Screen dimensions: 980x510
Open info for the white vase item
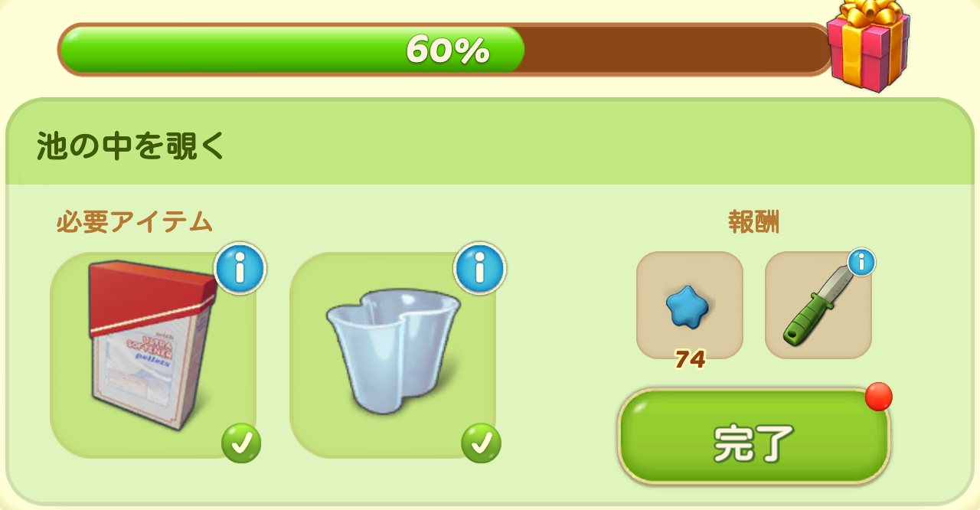tap(480, 269)
